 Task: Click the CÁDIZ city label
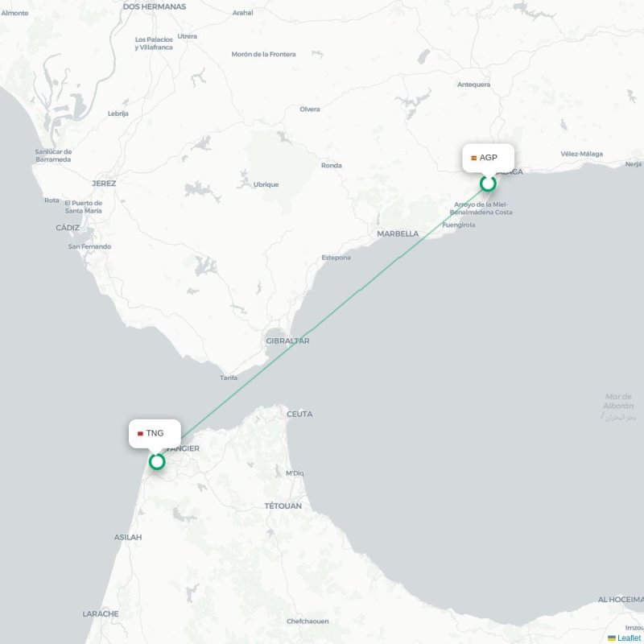click(68, 228)
